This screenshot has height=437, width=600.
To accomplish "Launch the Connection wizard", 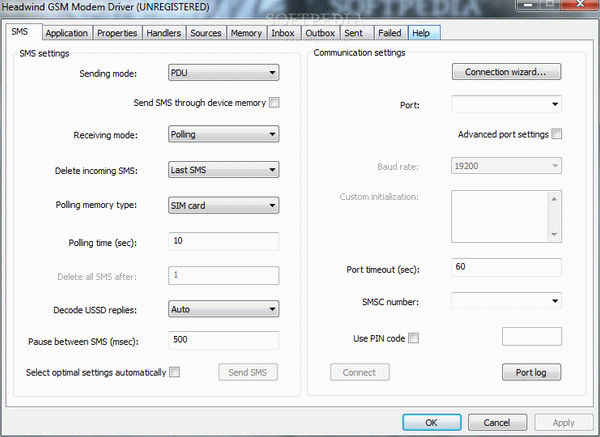I will pyautogui.click(x=506, y=72).
